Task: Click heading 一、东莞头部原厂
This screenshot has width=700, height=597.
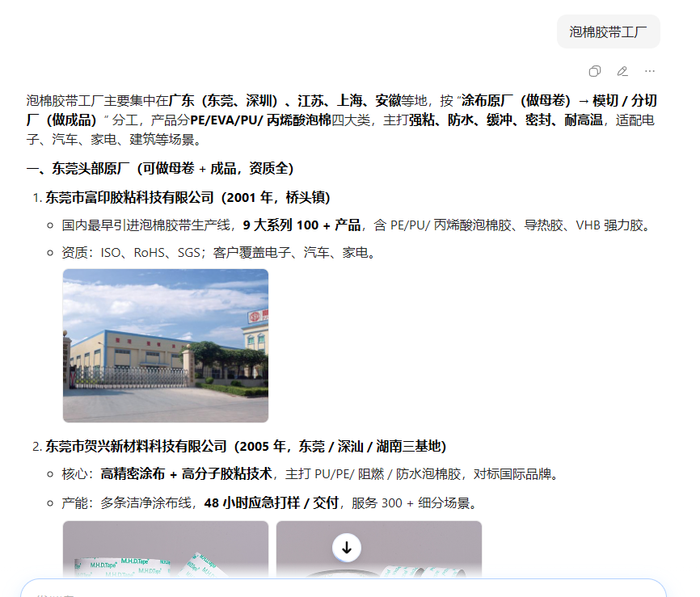Action: point(160,169)
